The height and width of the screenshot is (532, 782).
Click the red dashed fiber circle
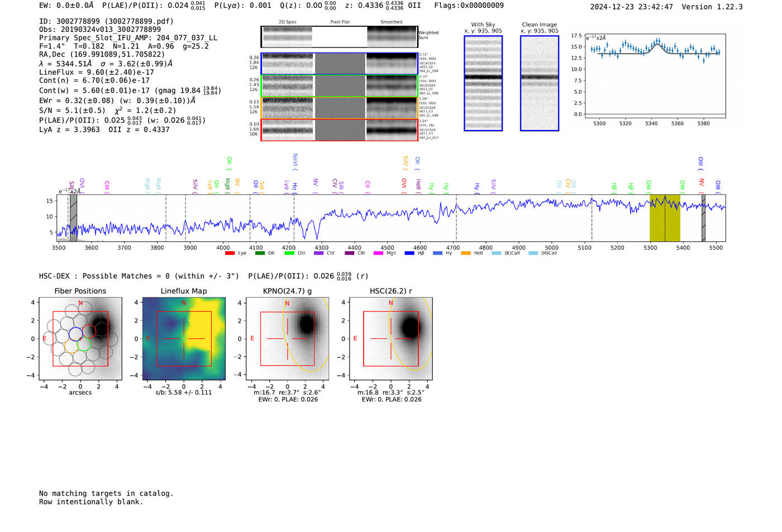(x=89, y=331)
